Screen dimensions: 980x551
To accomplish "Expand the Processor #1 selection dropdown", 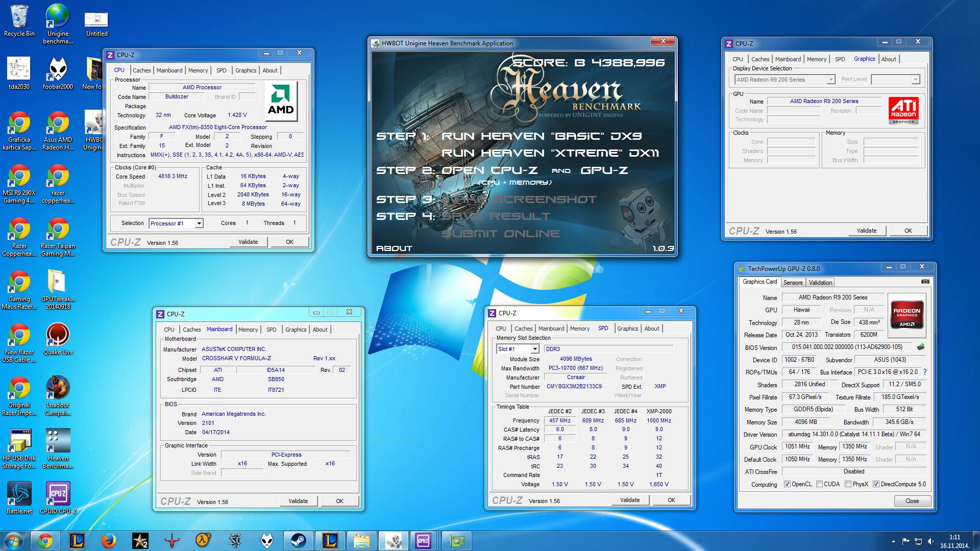I will [x=199, y=223].
